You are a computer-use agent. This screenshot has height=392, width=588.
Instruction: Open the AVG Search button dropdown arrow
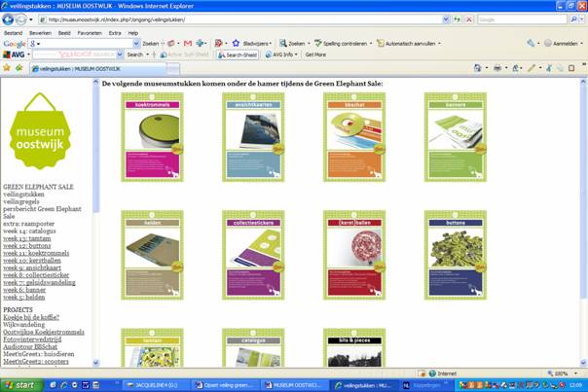coord(147,54)
